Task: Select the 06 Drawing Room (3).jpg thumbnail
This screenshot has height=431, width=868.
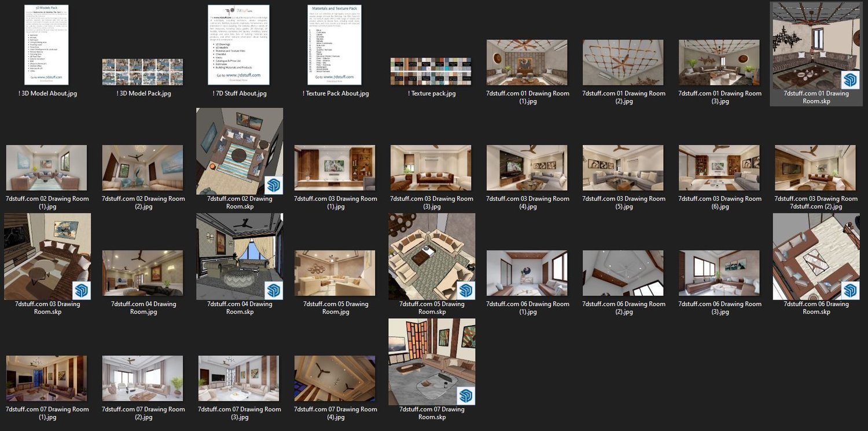Action: pos(719,273)
